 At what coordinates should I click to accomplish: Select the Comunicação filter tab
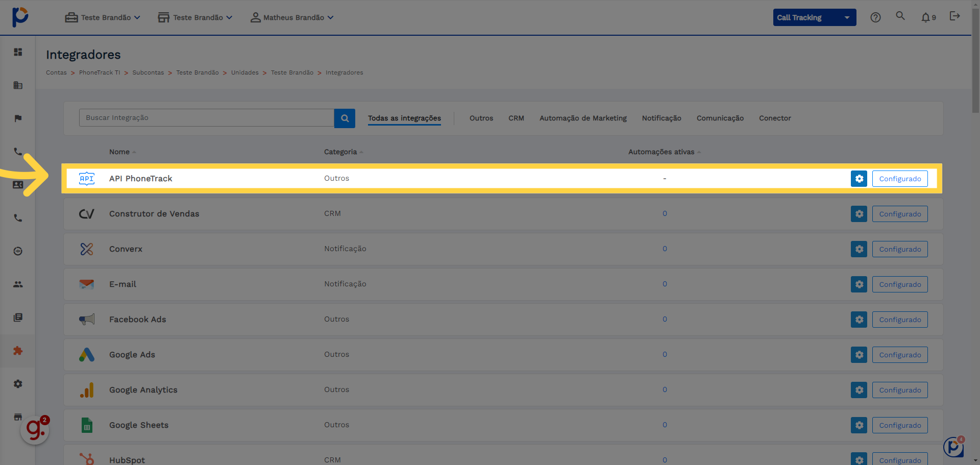coord(720,118)
